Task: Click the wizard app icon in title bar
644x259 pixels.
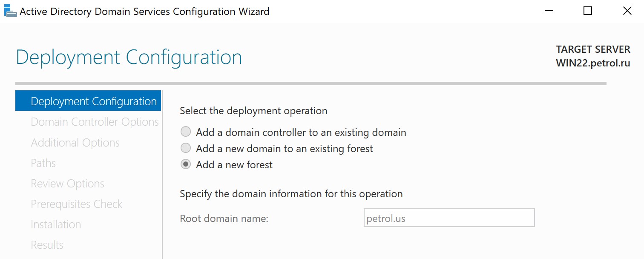Action: (10, 11)
